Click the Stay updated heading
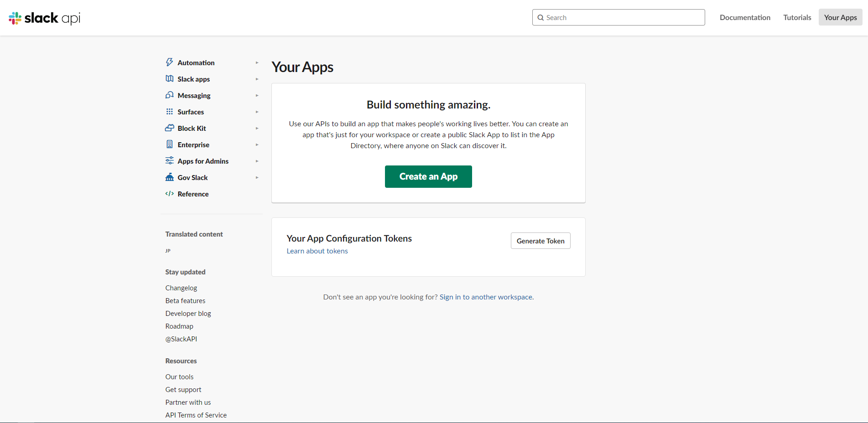Viewport: 868px width, 423px height. 185,272
